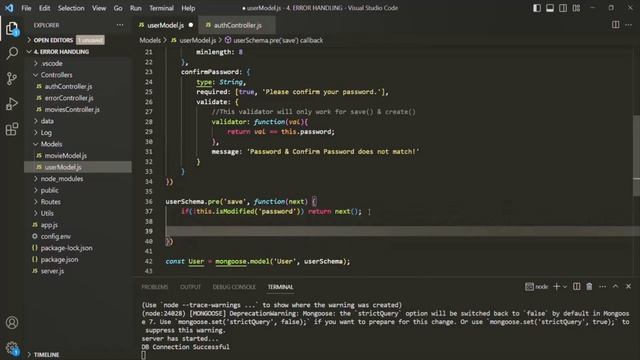The width and height of the screenshot is (640, 360).
Task: Create a new terminal with plus icon
Action: pyautogui.click(x=556, y=287)
